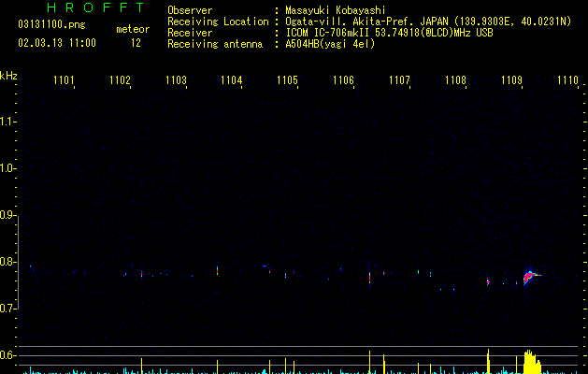
Task: Click receiver text ICOM IC-706mkII
Action: [x=328, y=33]
